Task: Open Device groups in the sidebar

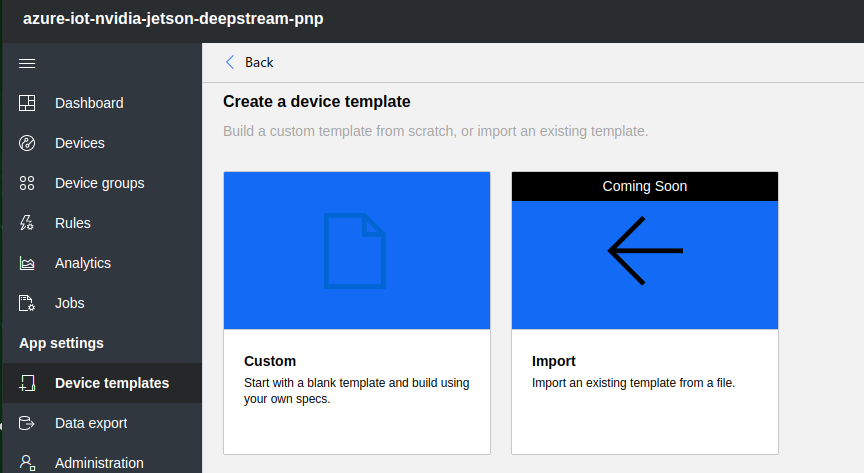Action: (x=102, y=183)
